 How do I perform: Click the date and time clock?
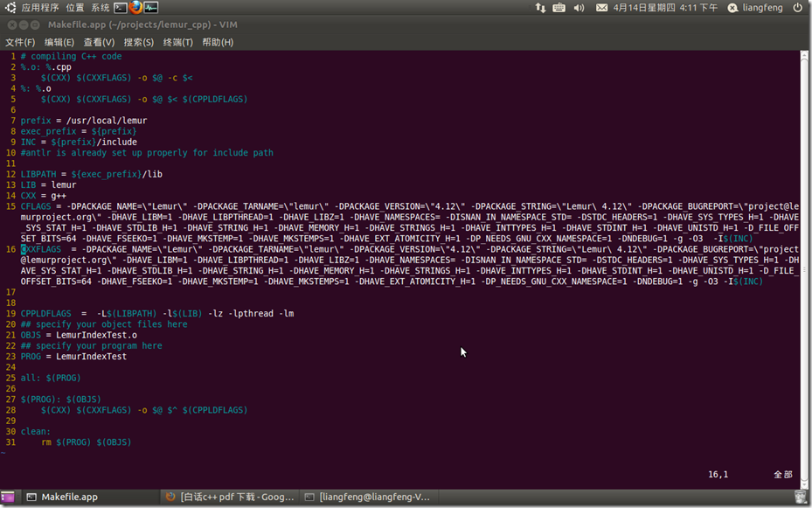[669, 8]
